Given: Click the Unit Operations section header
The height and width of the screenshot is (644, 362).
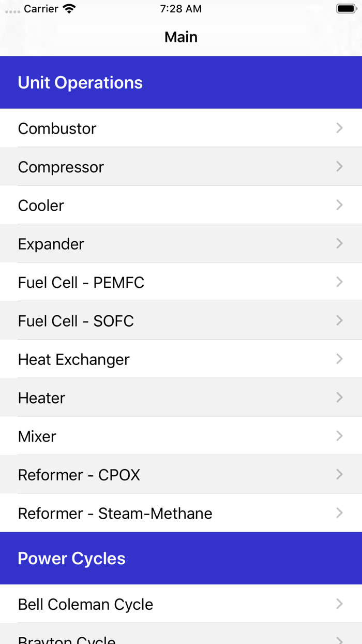Looking at the screenshot, I should coord(80,82).
